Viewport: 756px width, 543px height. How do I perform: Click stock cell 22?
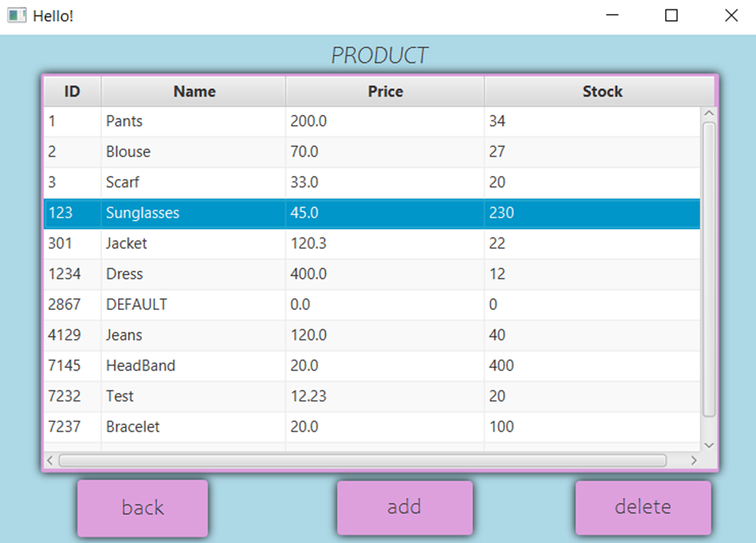pos(592,244)
